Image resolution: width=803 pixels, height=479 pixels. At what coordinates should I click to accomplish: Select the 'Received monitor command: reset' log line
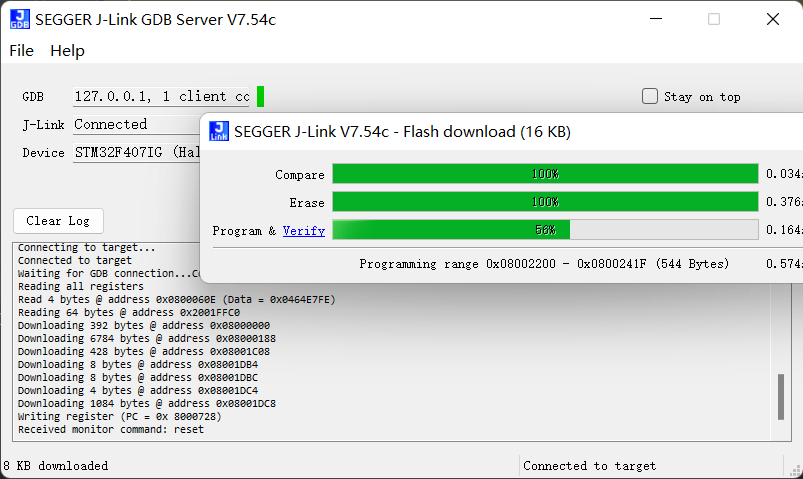coord(110,429)
